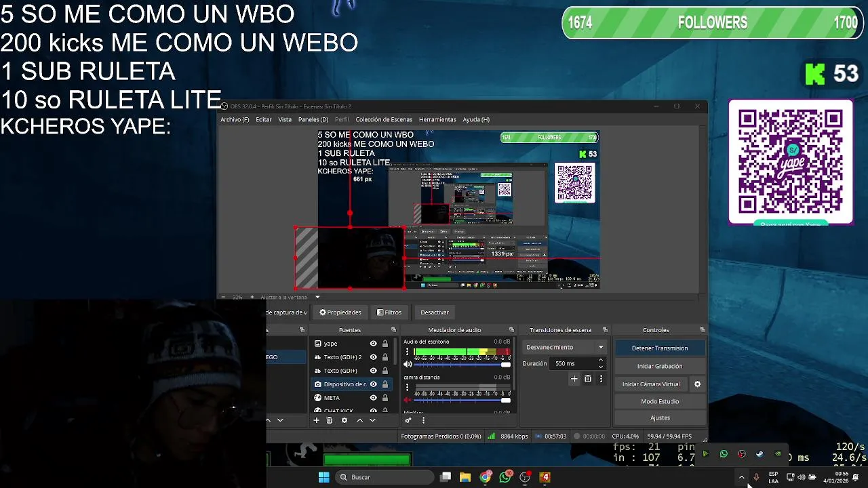Toggle visibility of yape source

pos(373,344)
